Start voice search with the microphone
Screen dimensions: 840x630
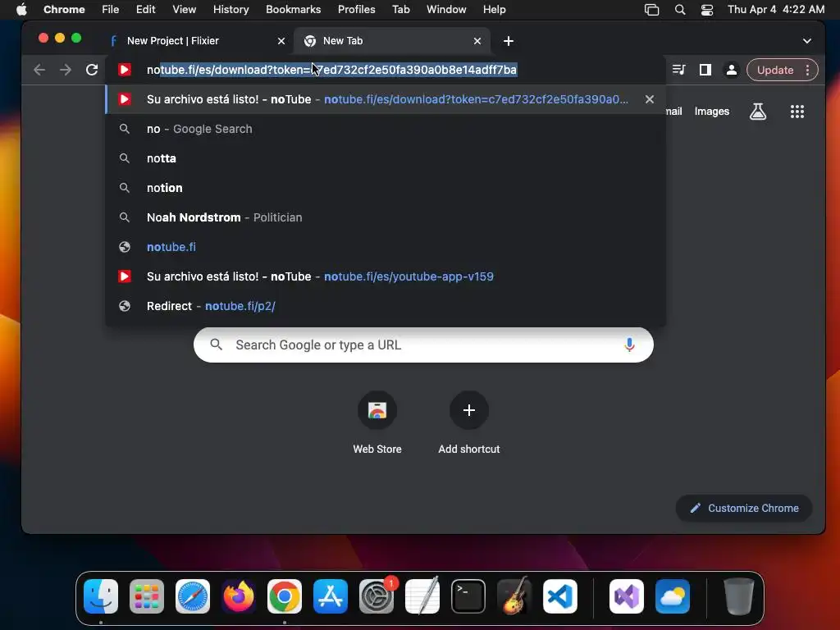pyautogui.click(x=629, y=345)
